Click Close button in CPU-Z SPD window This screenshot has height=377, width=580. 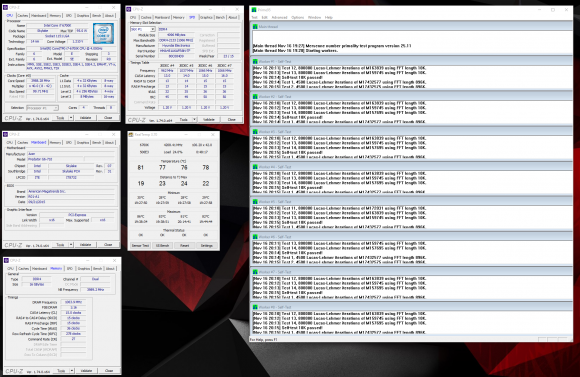tap(232, 120)
